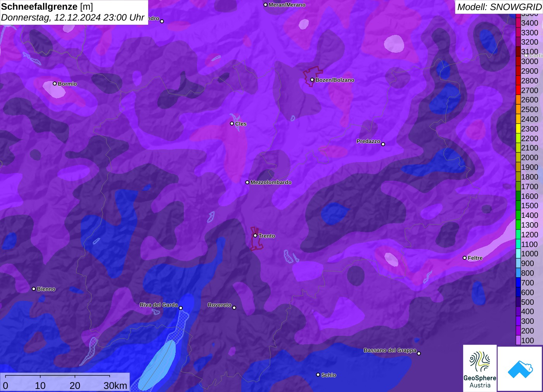Image resolution: width=543 pixels, height=392 pixels.
Task: Select the date 'Donnerstag, 12.12.2024 23:00 Uhr'
Action: click(x=73, y=17)
